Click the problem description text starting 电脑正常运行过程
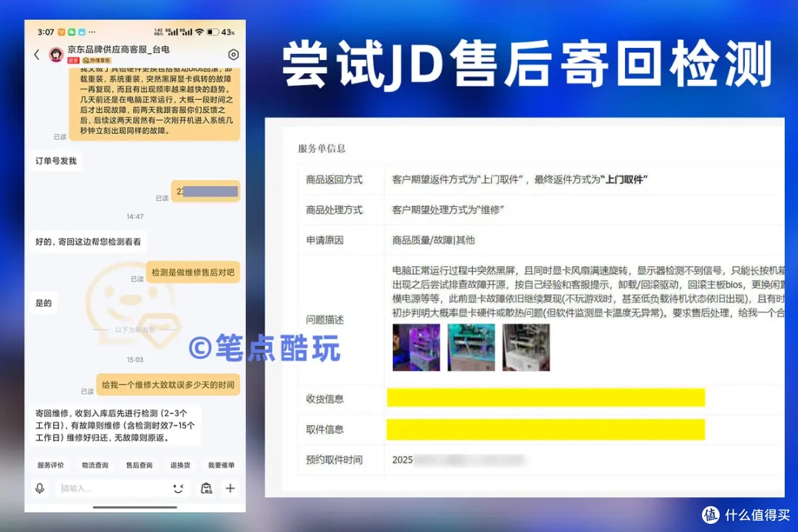798x532 pixels. point(588,292)
